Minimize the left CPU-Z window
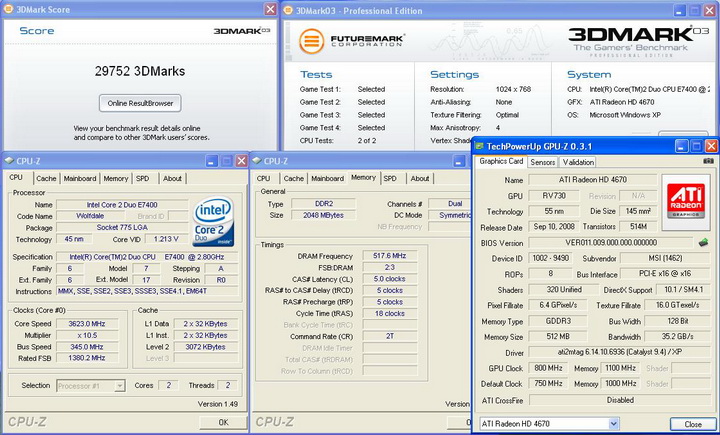The image size is (720, 435). pyautogui.click(x=211, y=161)
